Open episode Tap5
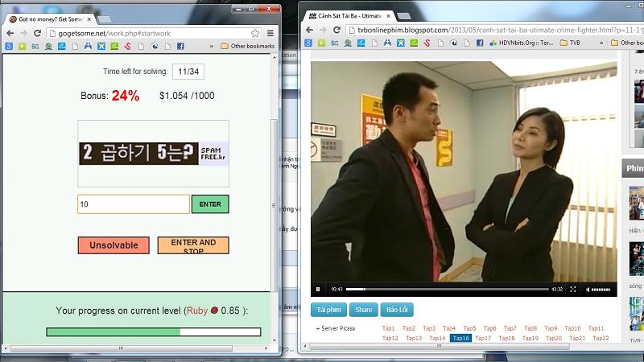Viewport: 644px width, 362px height. pyautogui.click(x=469, y=328)
